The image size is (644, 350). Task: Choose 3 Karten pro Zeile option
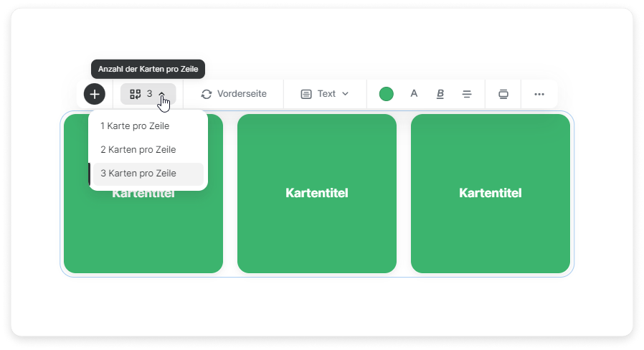[138, 174]
